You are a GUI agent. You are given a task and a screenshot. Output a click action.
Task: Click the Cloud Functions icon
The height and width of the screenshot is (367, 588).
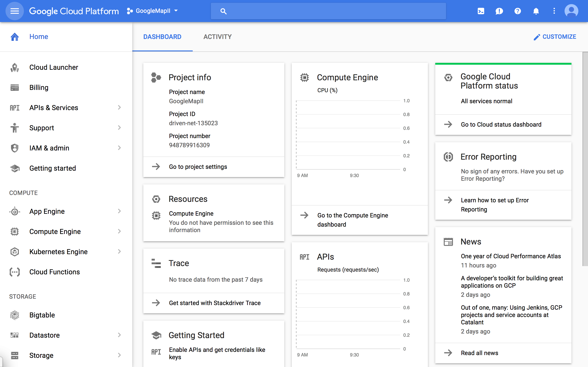point(14,272)
